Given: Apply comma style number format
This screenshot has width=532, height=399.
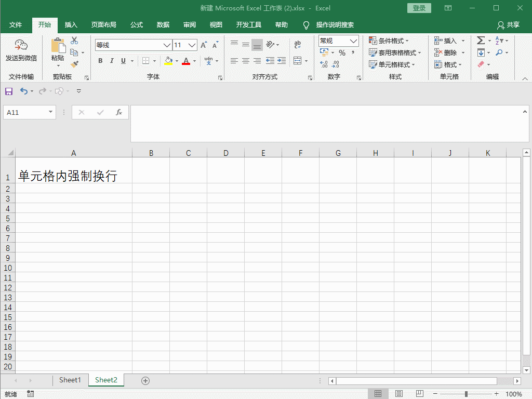Looking at the screenshot, I should click(x=353, y=53).
